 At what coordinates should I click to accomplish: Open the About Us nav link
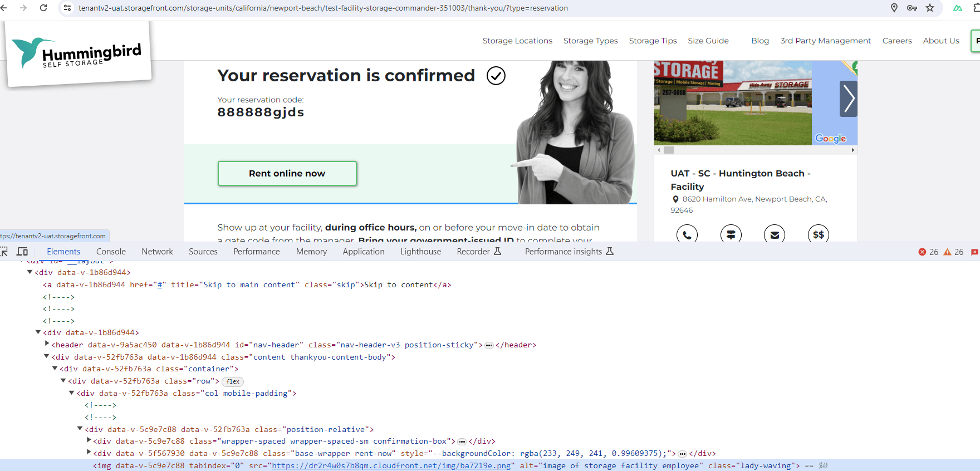click(x=941, y=41)
